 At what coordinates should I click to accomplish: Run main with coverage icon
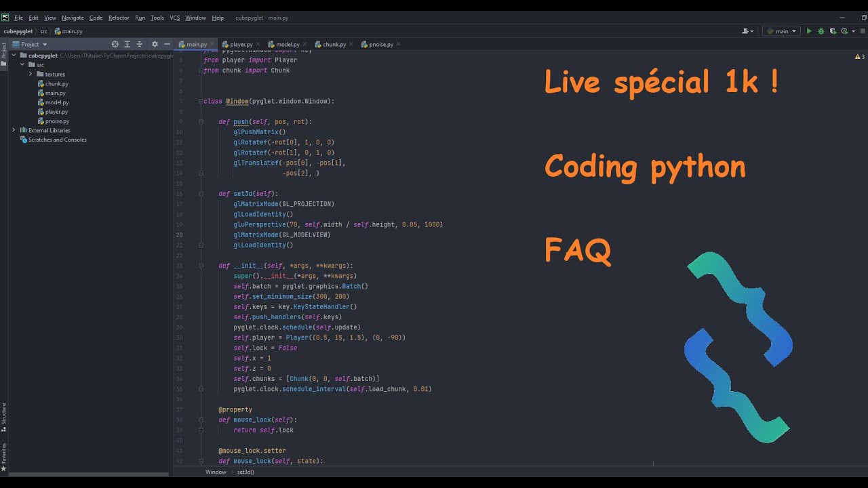click(x=833, y=30)
